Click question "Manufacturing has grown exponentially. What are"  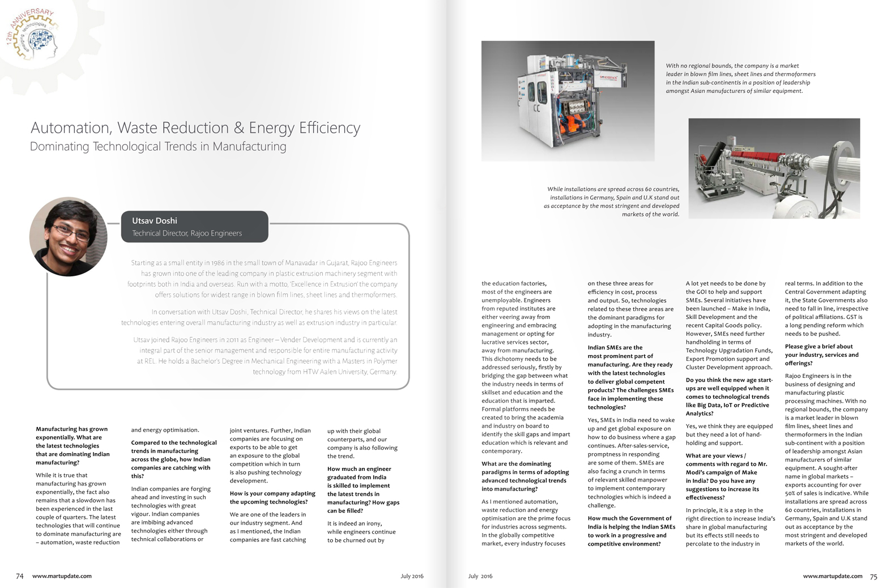[73, 446]
